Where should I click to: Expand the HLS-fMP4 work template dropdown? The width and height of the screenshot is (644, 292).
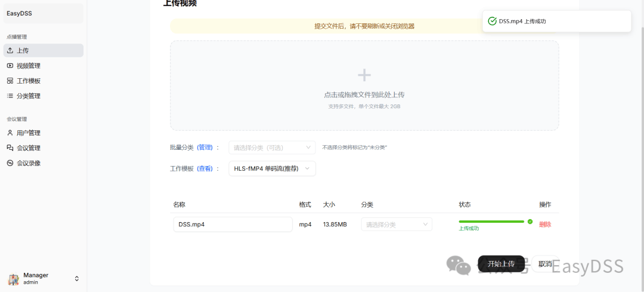click(x=272, y=168)
